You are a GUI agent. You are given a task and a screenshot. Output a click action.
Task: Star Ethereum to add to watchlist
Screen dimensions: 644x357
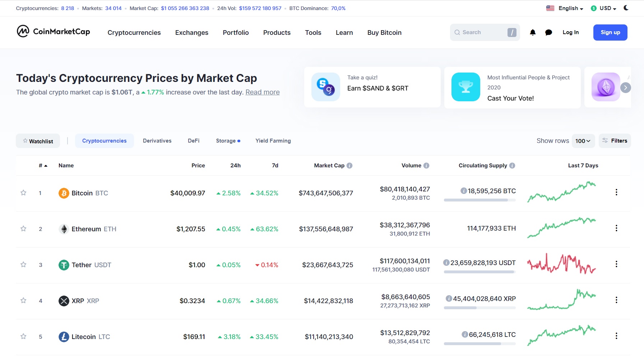click(23, 229)
